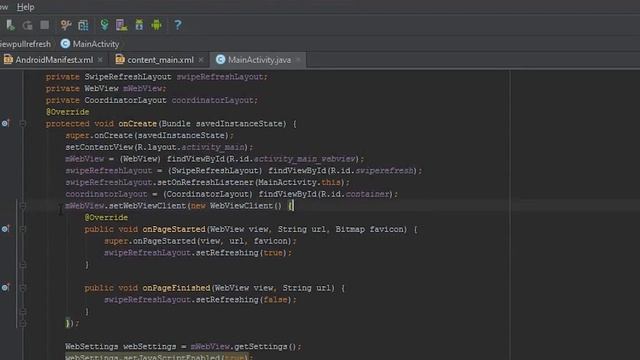Click 'setRefreshing(false)' call in onPageFinished

coord(244,300)
